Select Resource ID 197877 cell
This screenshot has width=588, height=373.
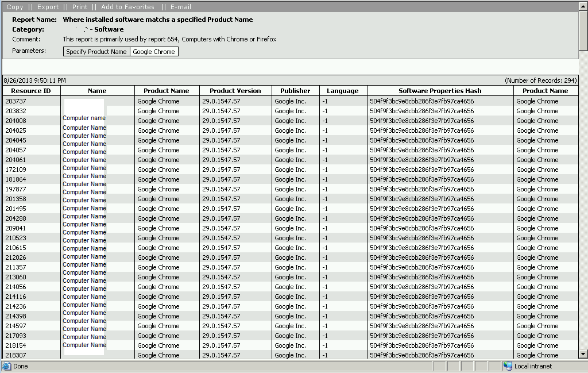coord(32,189)
